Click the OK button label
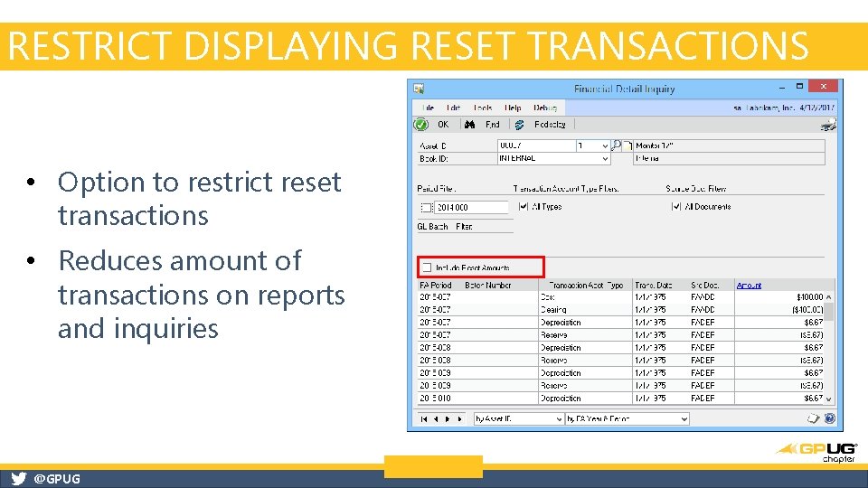Screen dimensions: 868x488 (x=443, y=125)
